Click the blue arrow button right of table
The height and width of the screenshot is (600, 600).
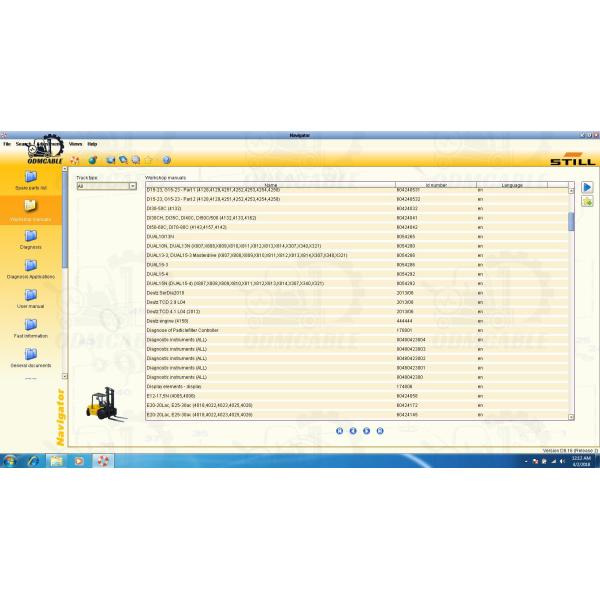[587, 187]
